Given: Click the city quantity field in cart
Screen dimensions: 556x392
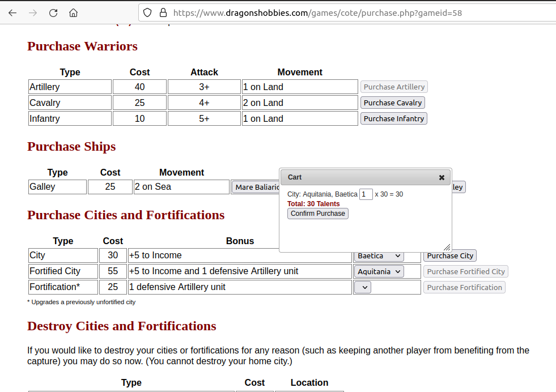Looking at the screenshot, I should [x=366, y=194].
